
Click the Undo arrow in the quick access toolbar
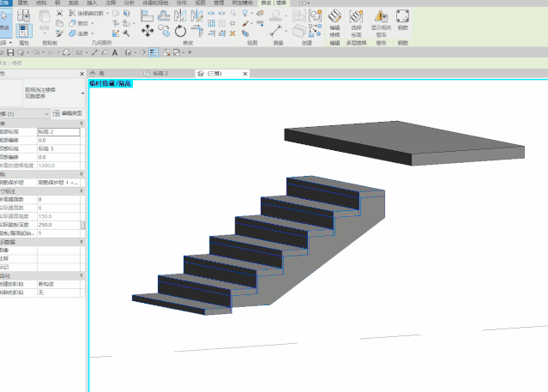click(x=36, y=52)
